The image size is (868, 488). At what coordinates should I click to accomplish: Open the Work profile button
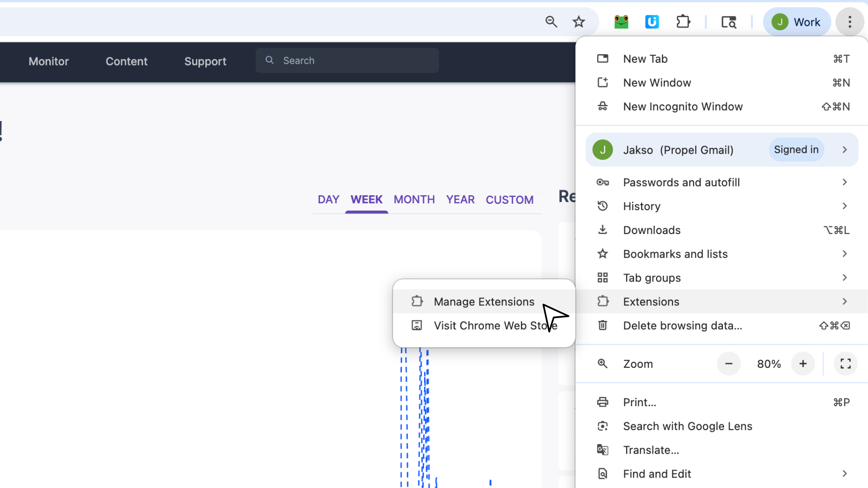tap(797, 22)
